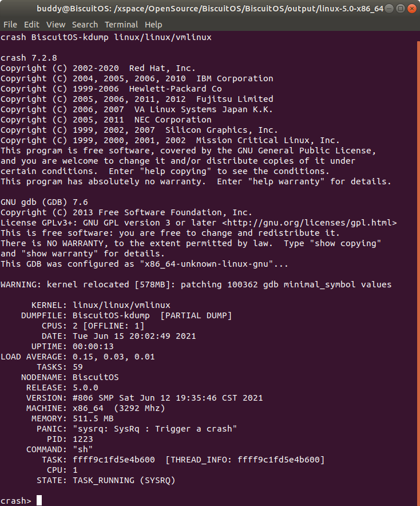Image resolution: width=420 pixels, height=506 pixels.
Task: Click the task address ffff9c1fd5e4b600 after TASK:
Action: pyautogui.click(x=114, y=460)
